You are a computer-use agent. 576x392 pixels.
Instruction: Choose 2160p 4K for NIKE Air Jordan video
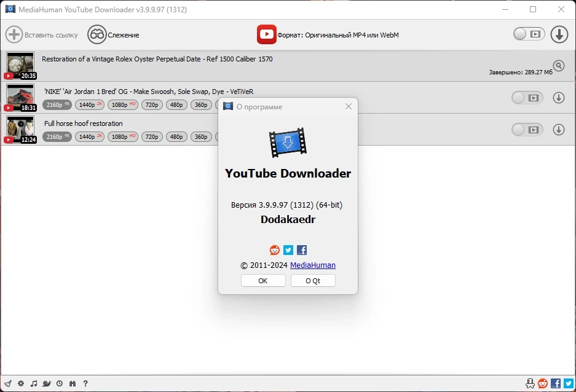[57, 105]
